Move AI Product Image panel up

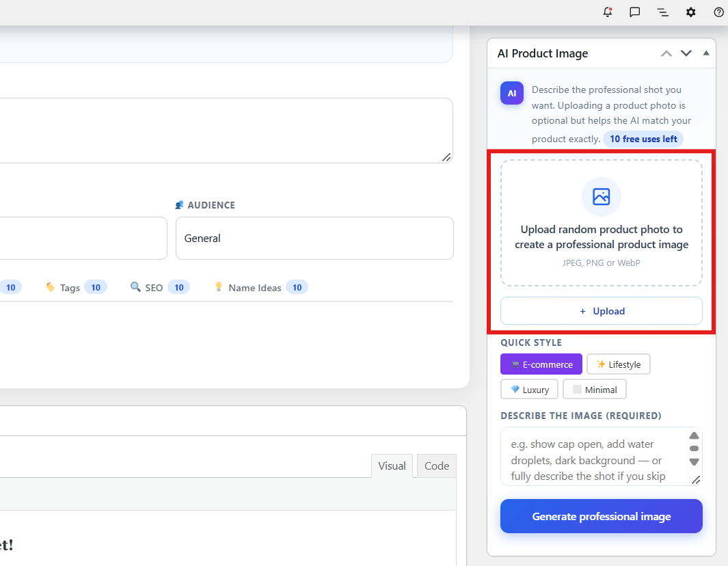pos(666,53)
